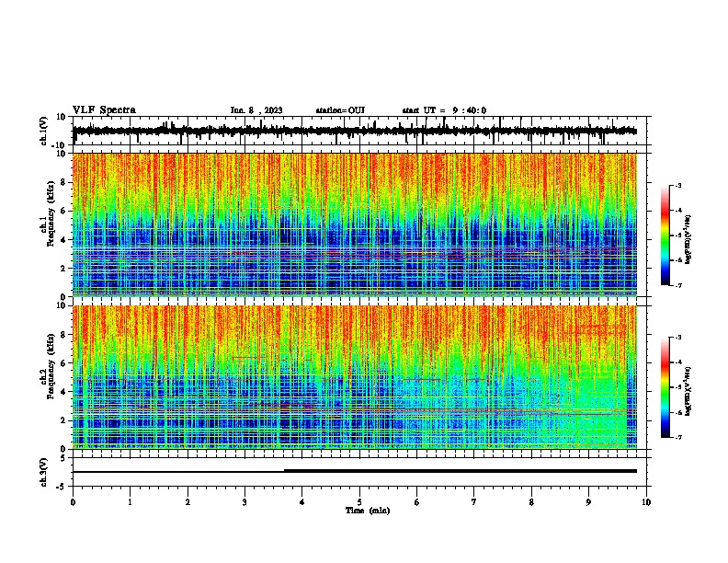Click time axis tick label "7"
This screenshot has height=563, width=728.
474,502
